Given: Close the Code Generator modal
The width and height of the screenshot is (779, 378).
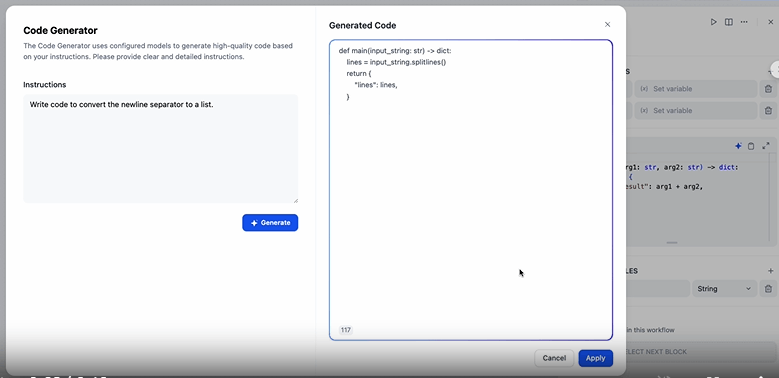Looking at the screenshot, I should click(x=607, y=24).
